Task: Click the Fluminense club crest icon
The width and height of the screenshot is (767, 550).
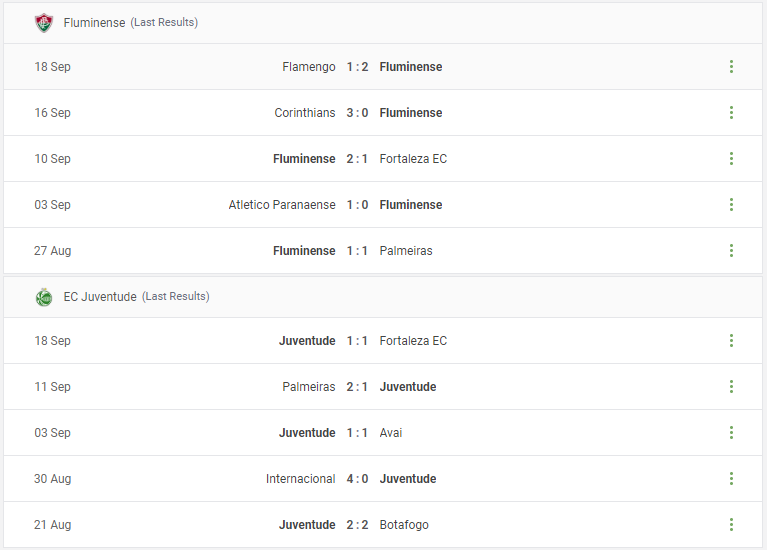Action: [x=44, y=23]
